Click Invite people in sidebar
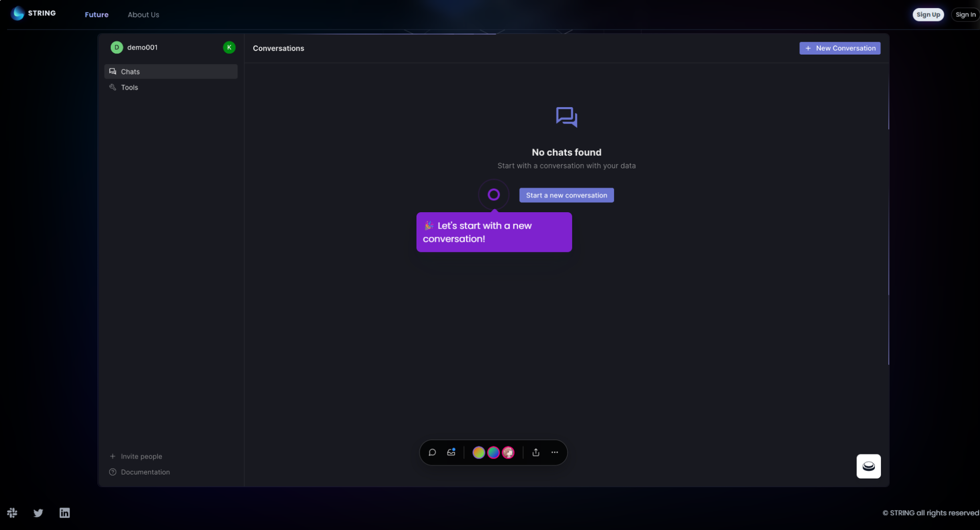This screenshot has height=530, width=980. (x=141, y=457)
